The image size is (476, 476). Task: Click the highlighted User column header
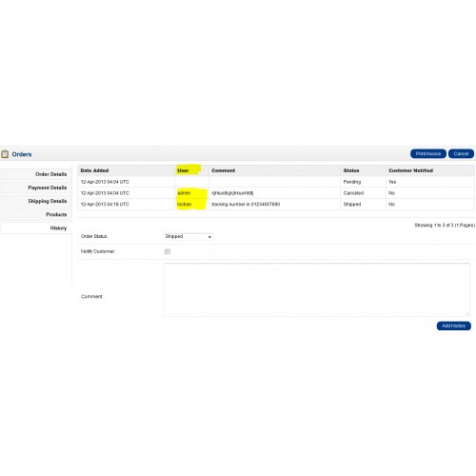[x=183, y=170]
